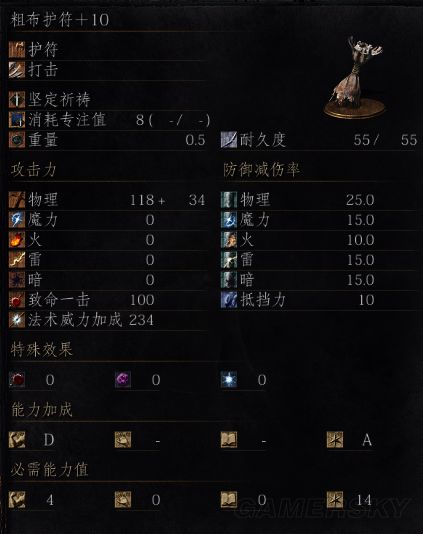423x534 pixels.
Task: Click the strength scaling icon rated D
Action: pos(17,440)
